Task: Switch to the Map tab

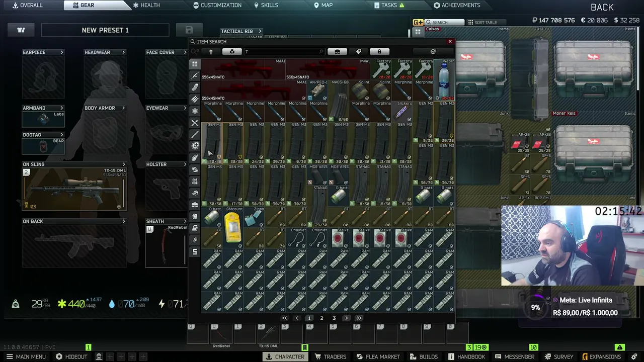Action: click(x=324, y=5)
